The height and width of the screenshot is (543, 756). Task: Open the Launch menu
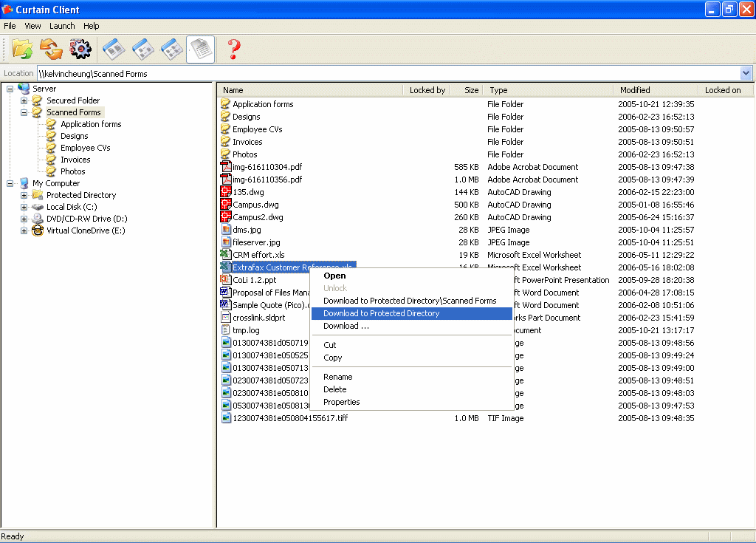pos(62,26)
